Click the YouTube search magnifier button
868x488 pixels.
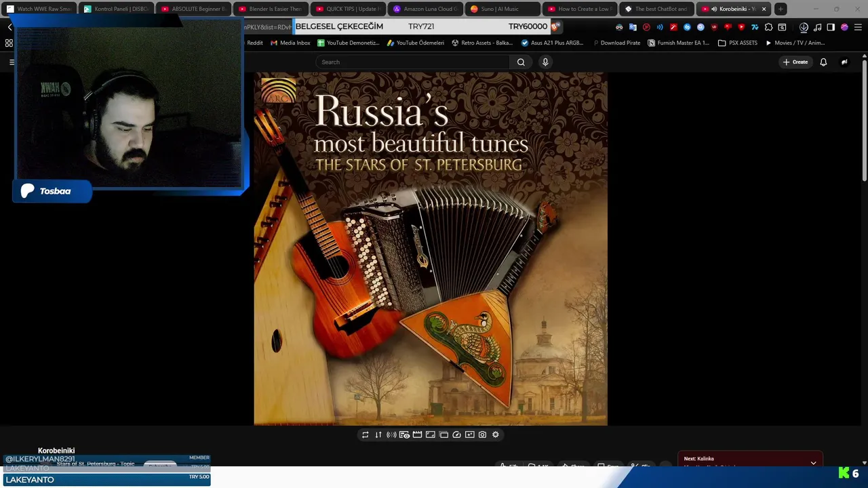coord(521,62)
